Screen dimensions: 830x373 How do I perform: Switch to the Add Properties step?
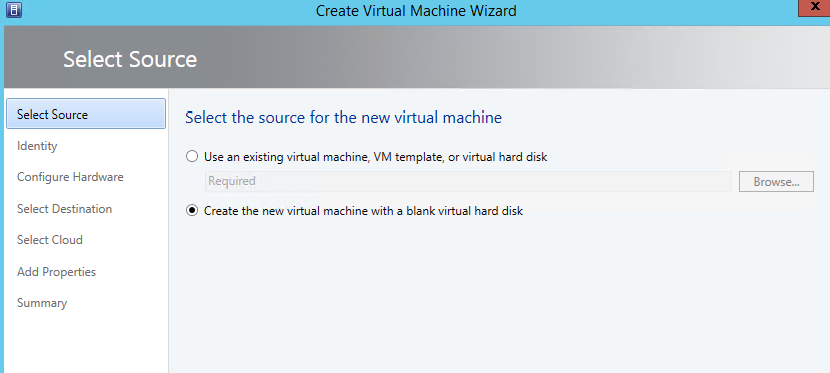56,272
